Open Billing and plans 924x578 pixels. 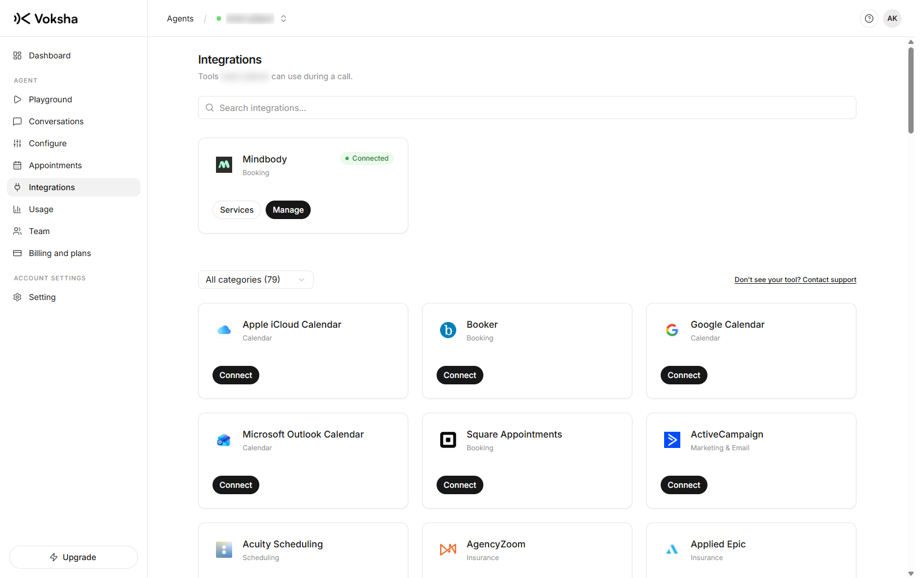click(73, 253)
